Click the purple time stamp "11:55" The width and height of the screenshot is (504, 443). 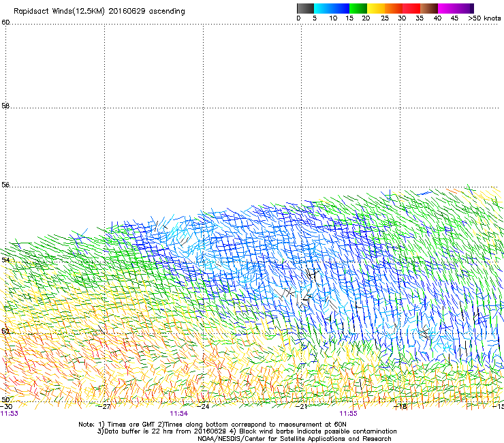(349, 414)
